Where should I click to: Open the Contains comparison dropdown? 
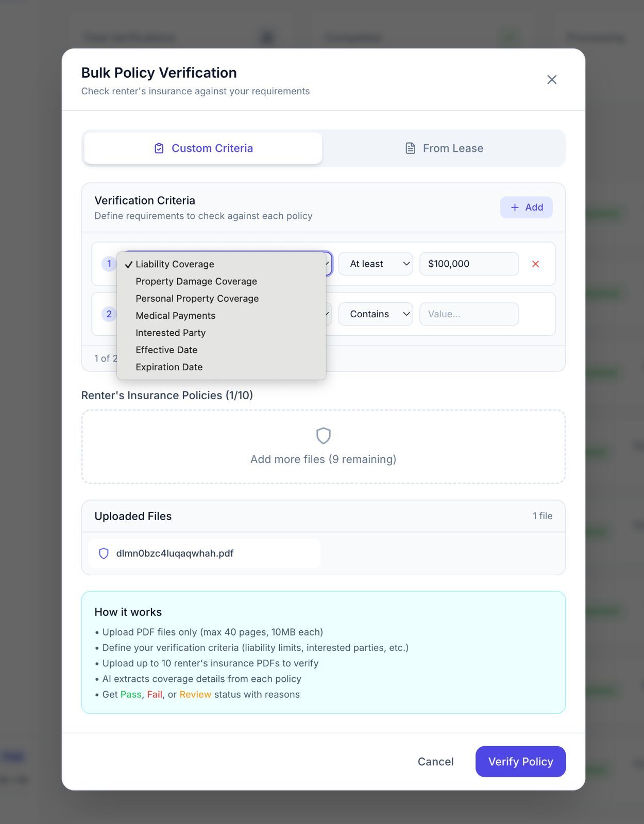pos(376,314)
